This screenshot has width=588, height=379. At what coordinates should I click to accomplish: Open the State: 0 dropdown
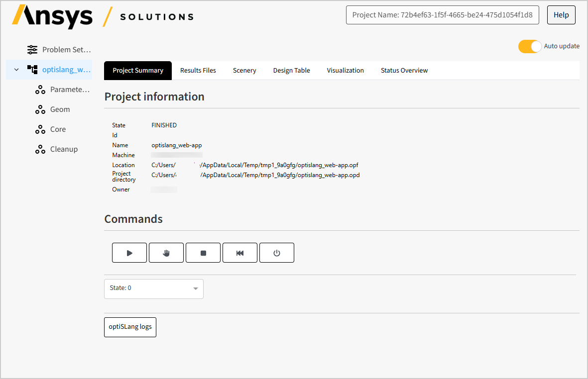pos(153,288)
